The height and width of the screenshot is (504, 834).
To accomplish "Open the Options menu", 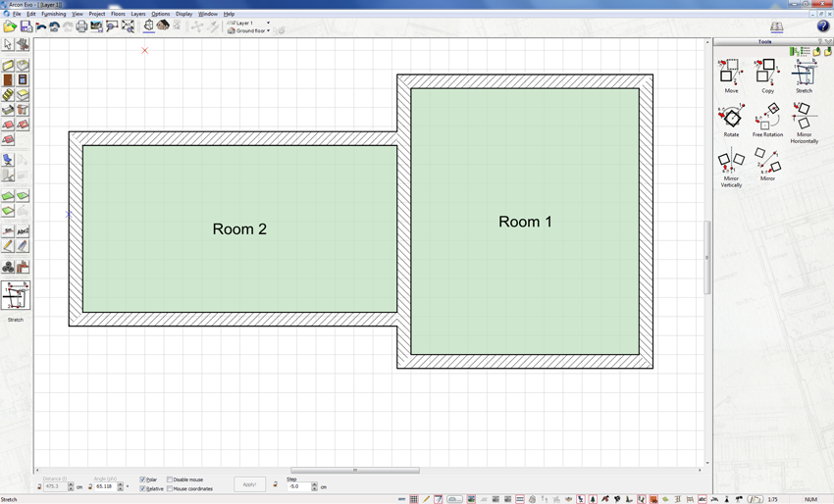I will (x=161, y=14).
